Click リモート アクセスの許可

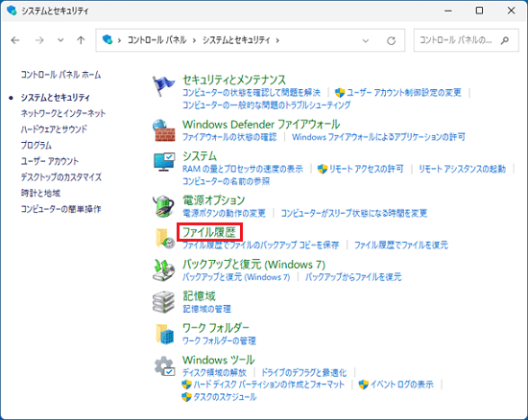[366, 169]
